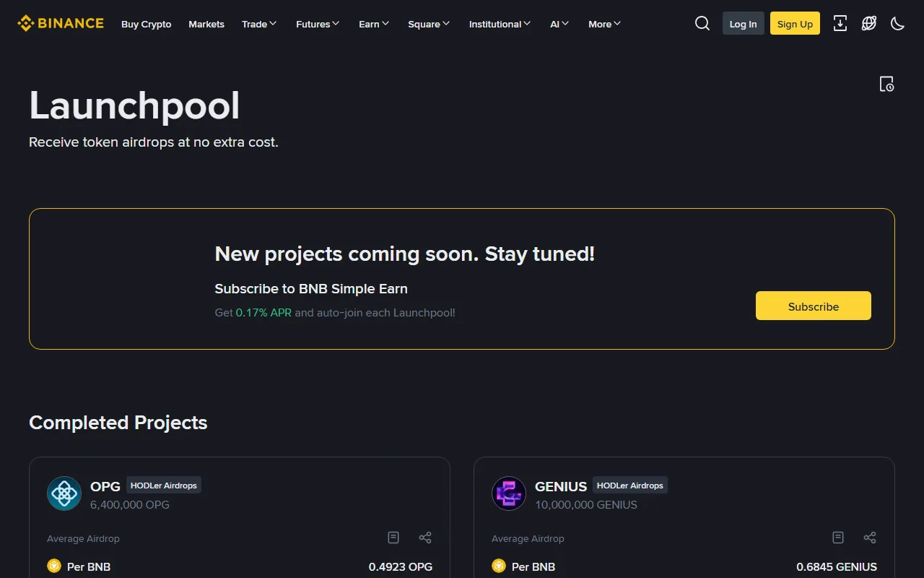Open the Markets page

coord(206,24)
